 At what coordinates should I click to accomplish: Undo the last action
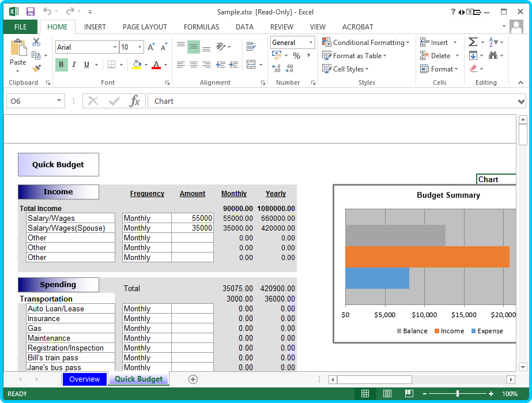(47, 12)
